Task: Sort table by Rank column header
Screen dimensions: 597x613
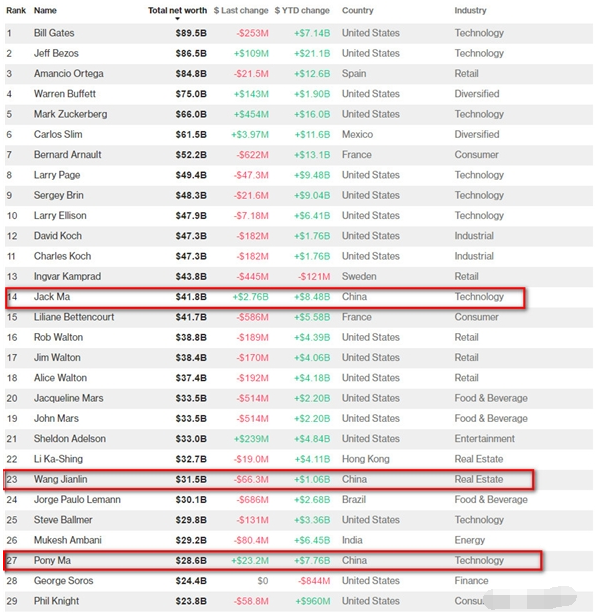Action: tap(16, 11)
